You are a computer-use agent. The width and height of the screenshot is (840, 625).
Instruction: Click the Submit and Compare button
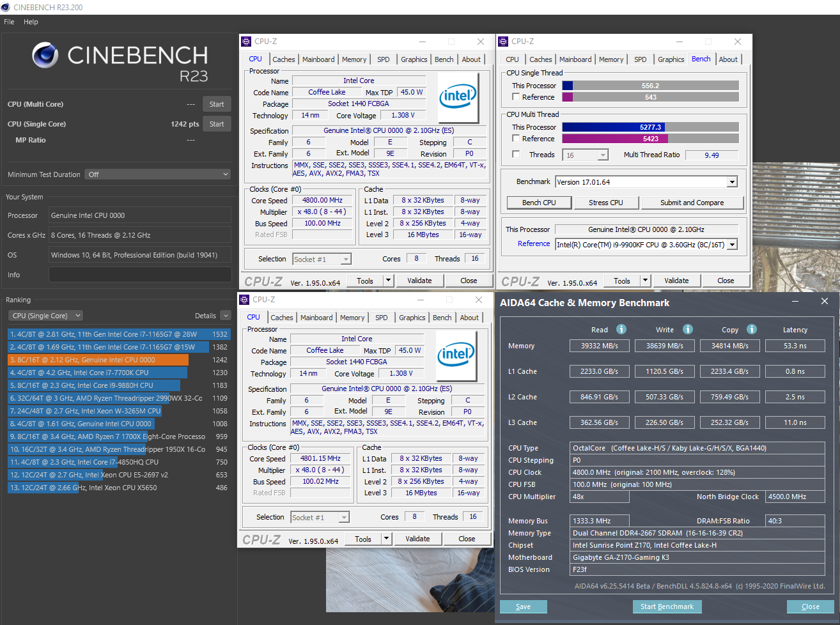coord(692,203)
